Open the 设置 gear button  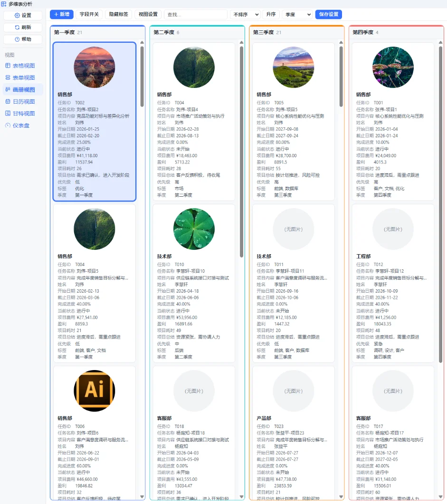(23, 15)
